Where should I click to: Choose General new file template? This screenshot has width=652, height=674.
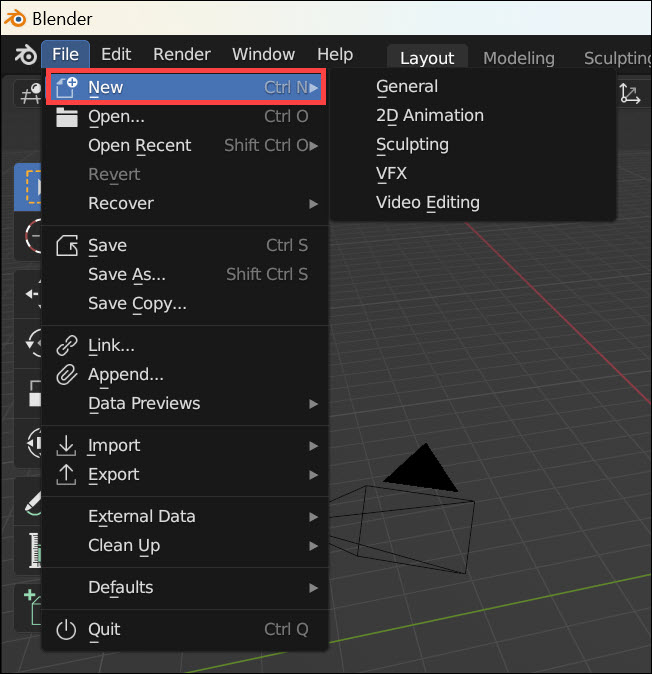coord(407,86)
